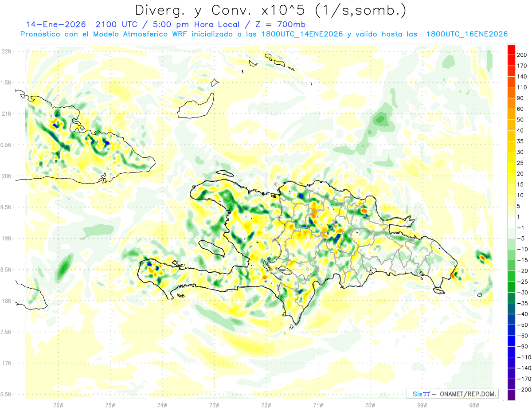Click the '6.5N' latitude label
532x411 pixels.
(x=7, y=394)
